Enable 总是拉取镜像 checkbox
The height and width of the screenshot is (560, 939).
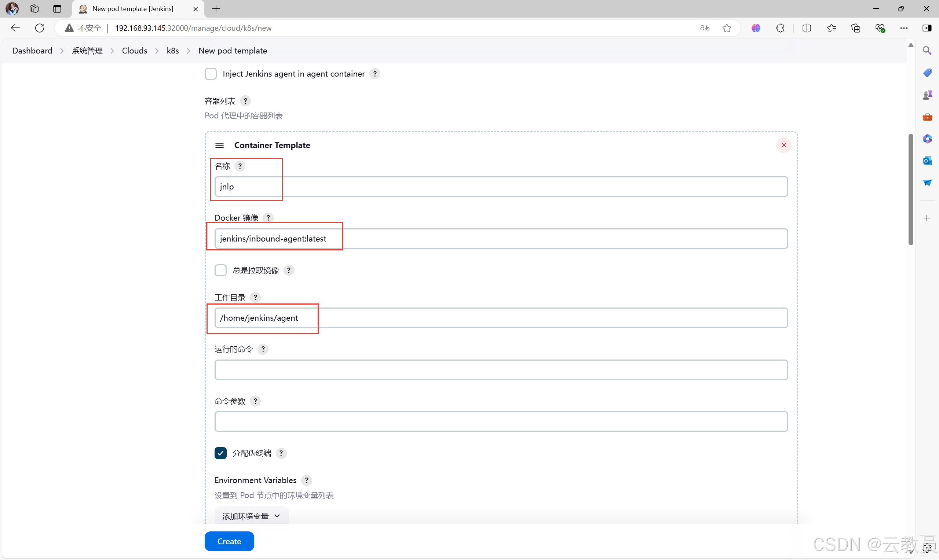pos(220,270)
